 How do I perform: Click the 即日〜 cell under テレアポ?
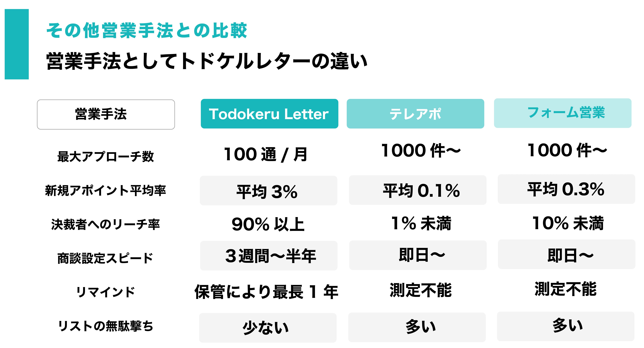tap(418, 255)
